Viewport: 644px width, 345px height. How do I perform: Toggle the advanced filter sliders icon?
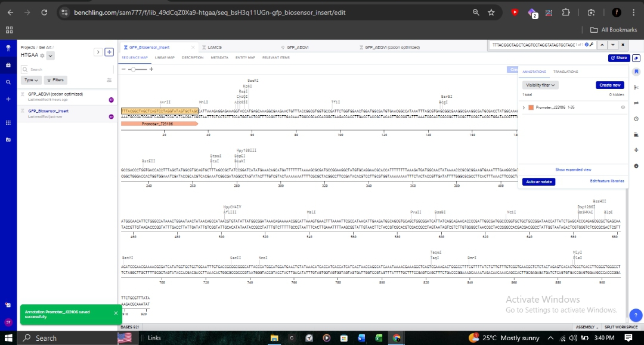(x=110, y=79)
